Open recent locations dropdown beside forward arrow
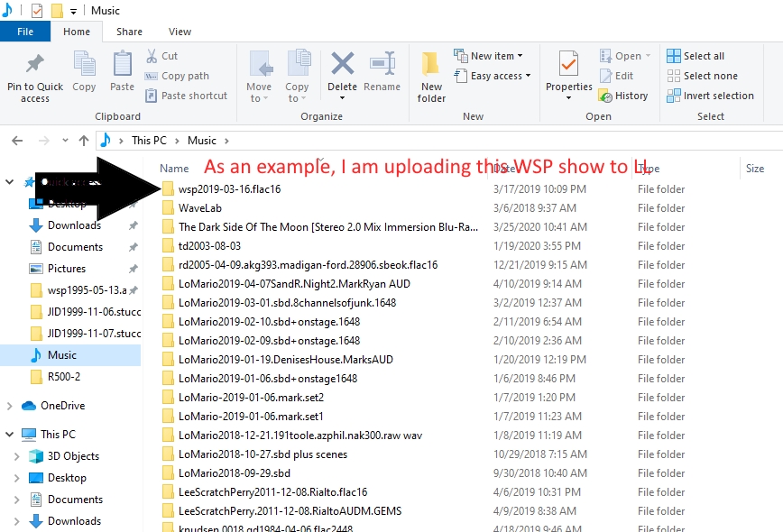Screen dimensions: 783x532 click(x=65, y=141)
